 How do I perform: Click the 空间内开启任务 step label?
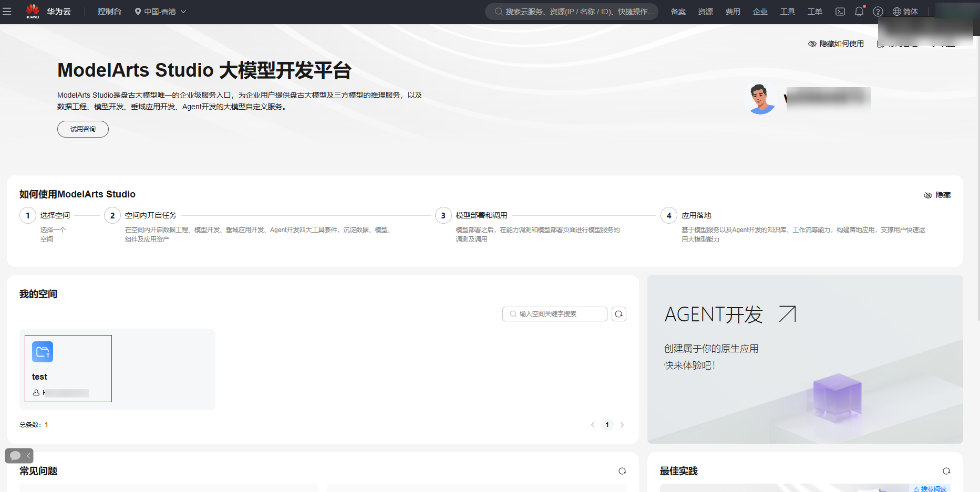point(151,215)
